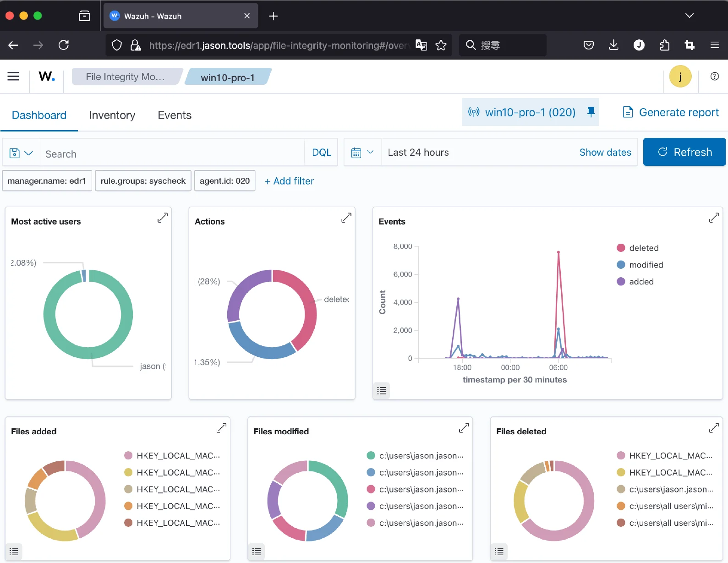The height and width of the screenshot is (563, 728).
Task: Click the browser address bar URL
Action: [x=278, y=45]
